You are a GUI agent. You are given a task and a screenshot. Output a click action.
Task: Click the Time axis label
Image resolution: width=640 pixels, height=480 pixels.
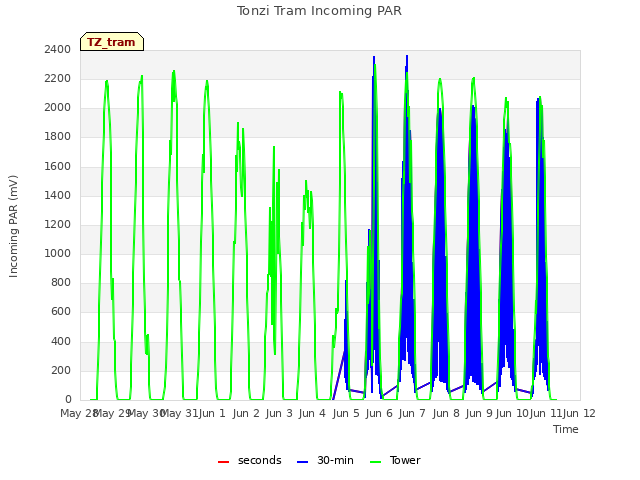coord(566,429)
